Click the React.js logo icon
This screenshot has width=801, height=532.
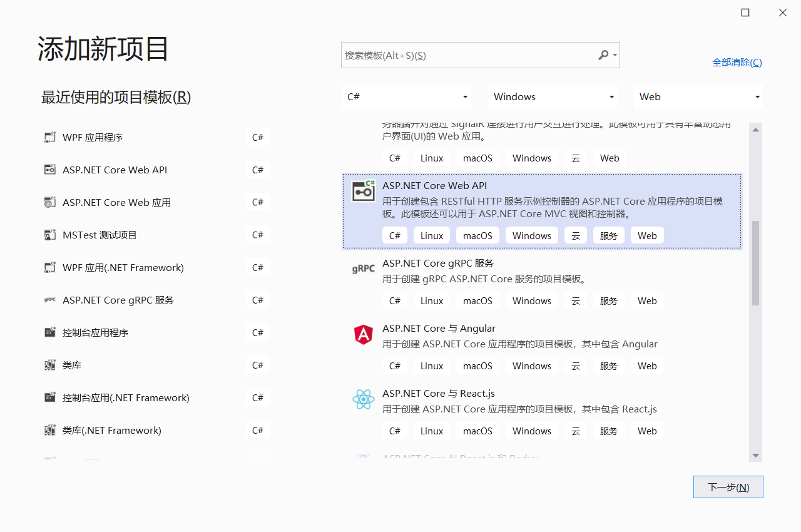[x=364, y=398]
